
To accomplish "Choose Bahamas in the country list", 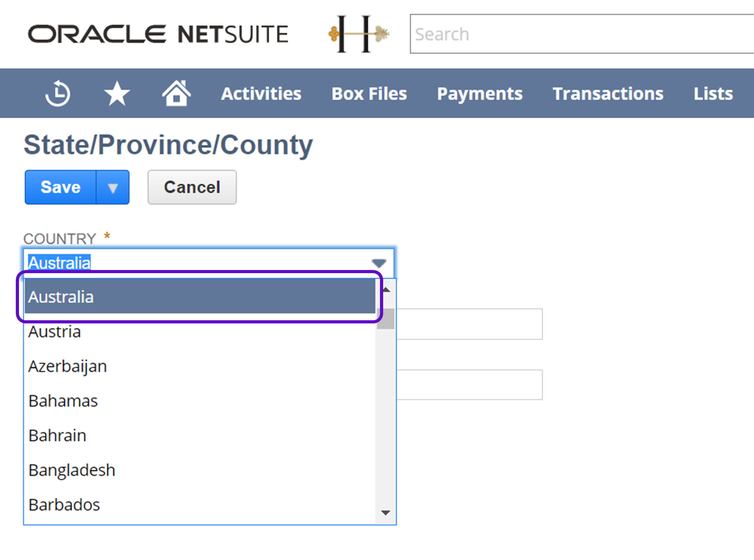I will [63, 401].
